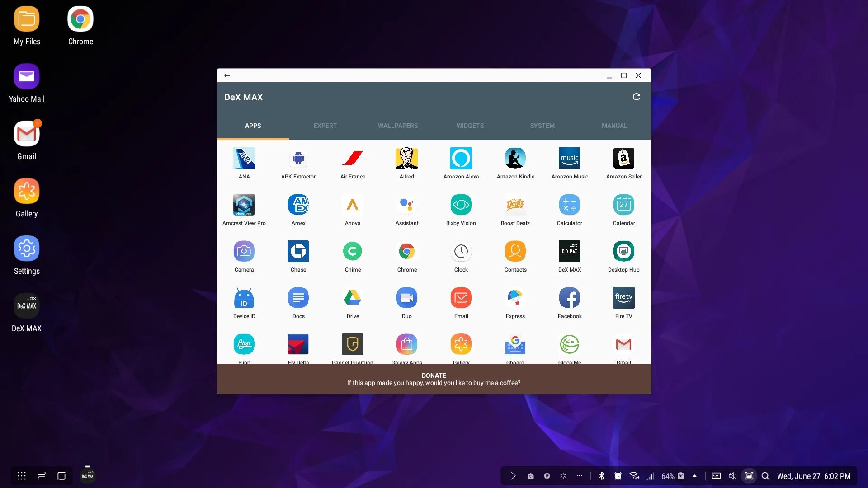
Task: Expand the system tray up arrow
Action: point(694,476)
